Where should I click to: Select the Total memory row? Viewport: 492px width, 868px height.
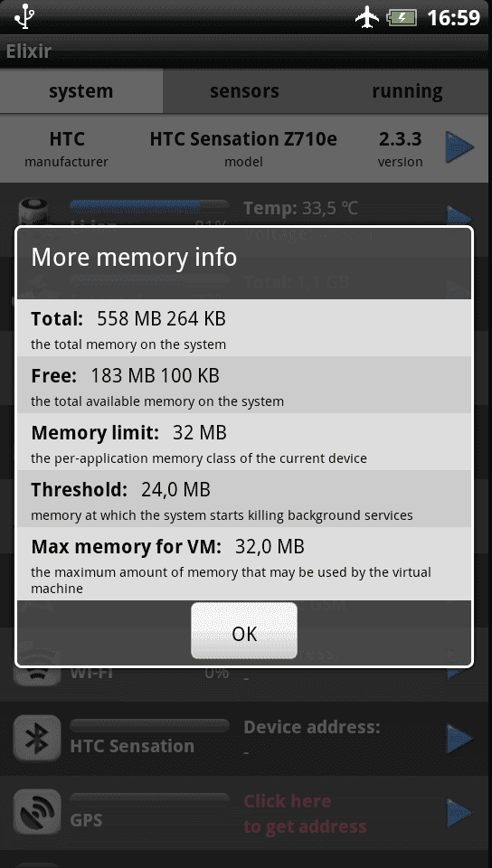pos(244,327)
